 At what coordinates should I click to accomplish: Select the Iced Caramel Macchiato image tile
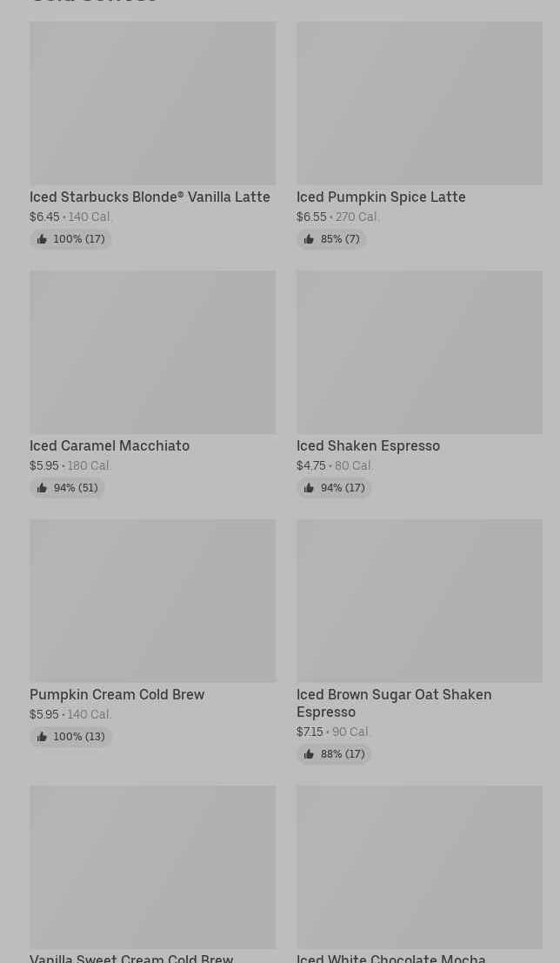coord(152,351)
